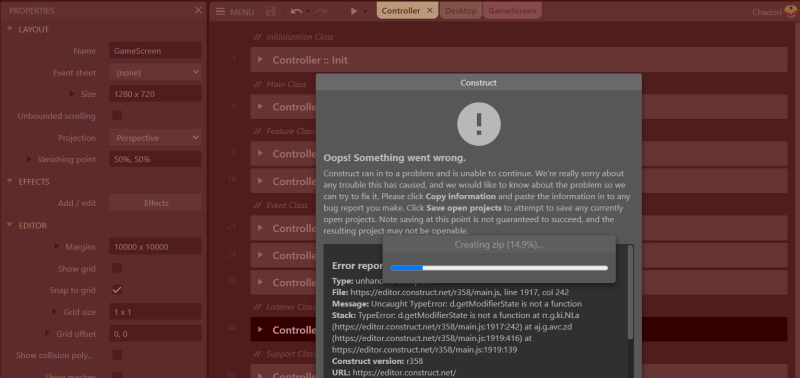Click the Creating zip progress bar

(x=499, y=268)
